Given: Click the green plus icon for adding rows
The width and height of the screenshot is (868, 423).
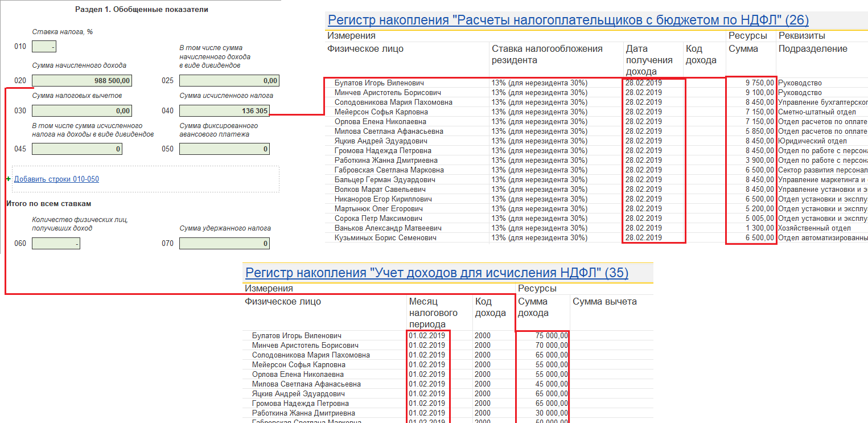Looking at the screenshot, I should click(x=9, y=179).
